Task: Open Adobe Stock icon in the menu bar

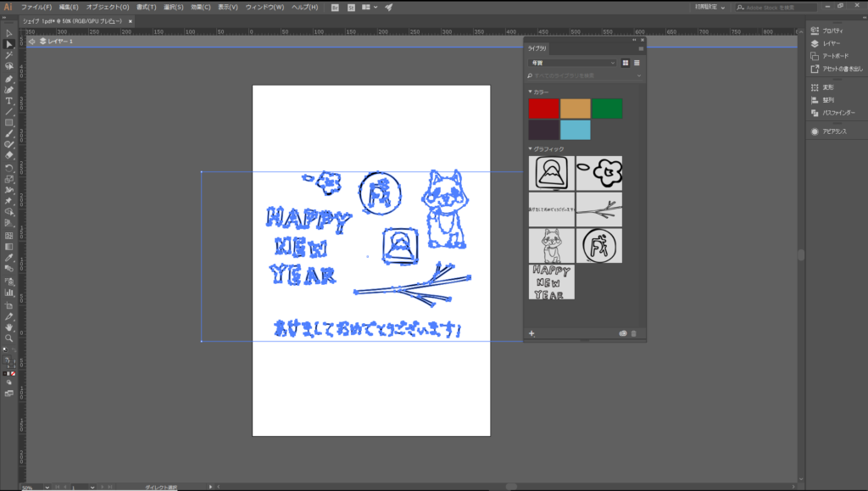Action: click(351, 7)
